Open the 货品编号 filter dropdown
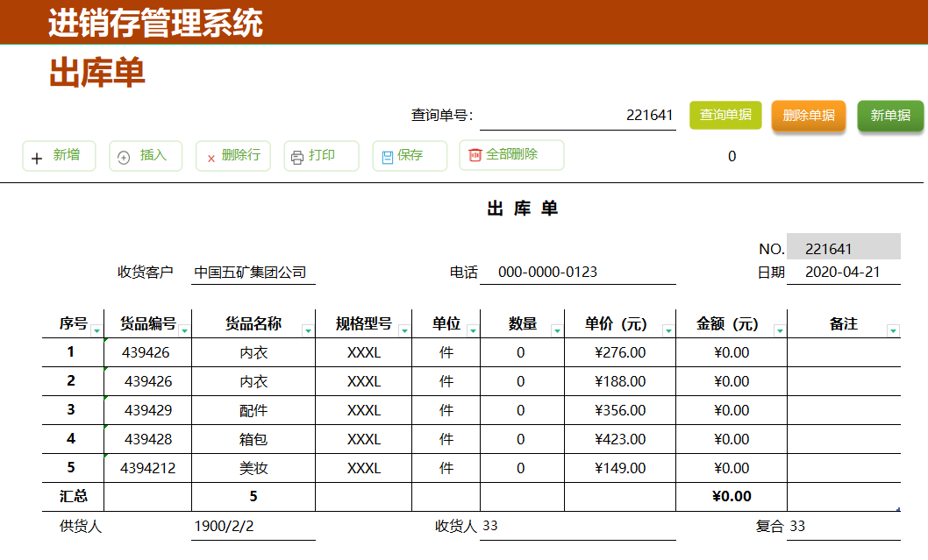Image resolution: width=928 pixels, height=560 pixels. pyautogui.click(x=185, y=330)
